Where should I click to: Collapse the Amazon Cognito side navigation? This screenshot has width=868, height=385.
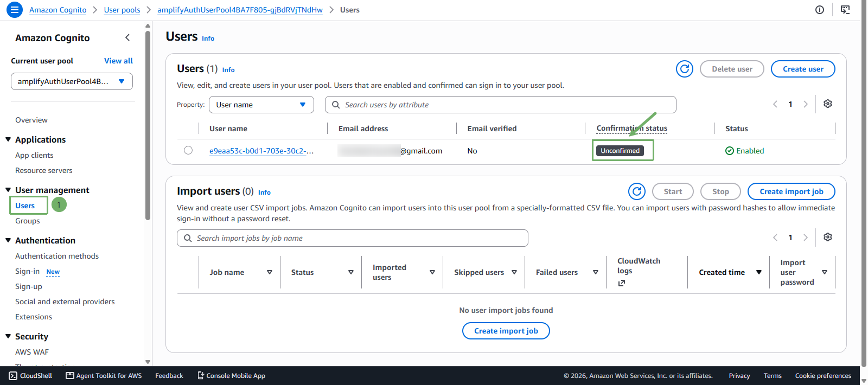127,37
